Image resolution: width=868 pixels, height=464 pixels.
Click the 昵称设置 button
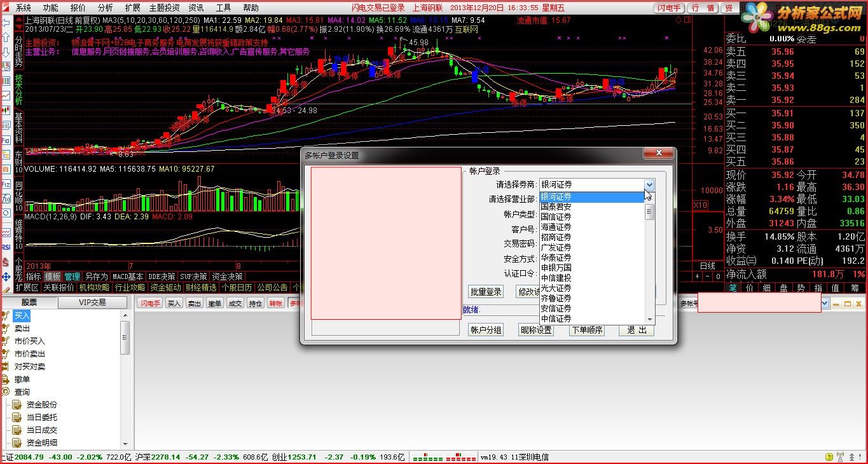[x=536, y=329]
